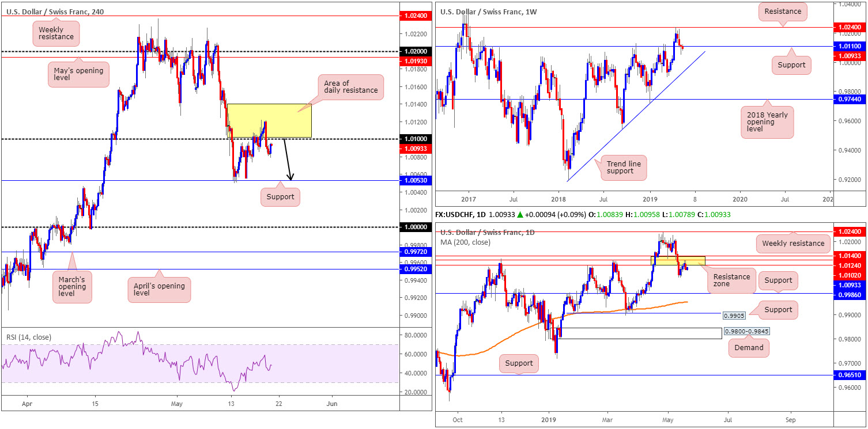Image resolution: width=868 pixels, height=429 pixels.
Task: Click the blue 0.97440 price tag on weekly chart
Action: (x=850, y=100)
